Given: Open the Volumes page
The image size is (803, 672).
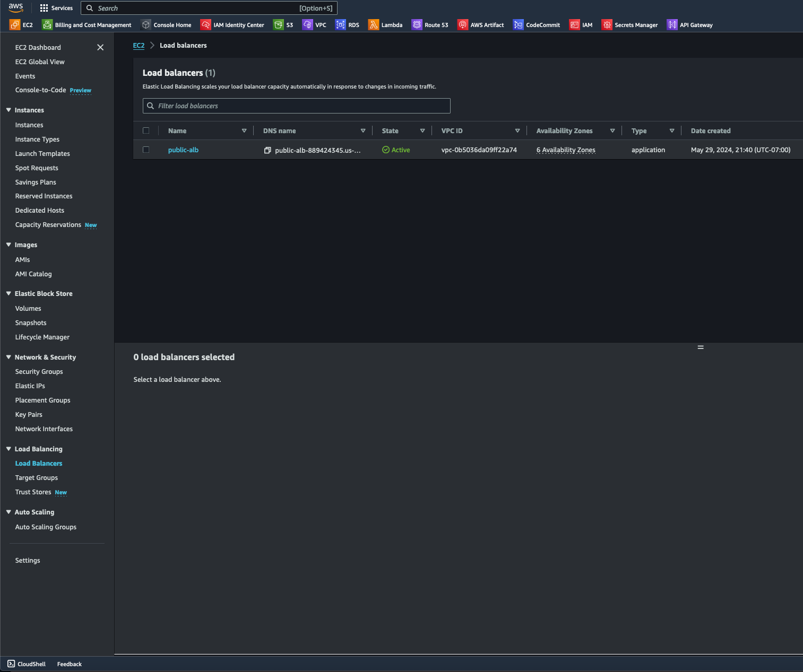Looking at the screenshot, I should click(x=28, y=309).
